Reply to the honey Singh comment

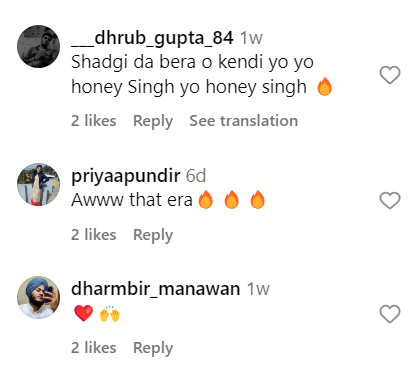pyautogui.click(x=153, y=121)
